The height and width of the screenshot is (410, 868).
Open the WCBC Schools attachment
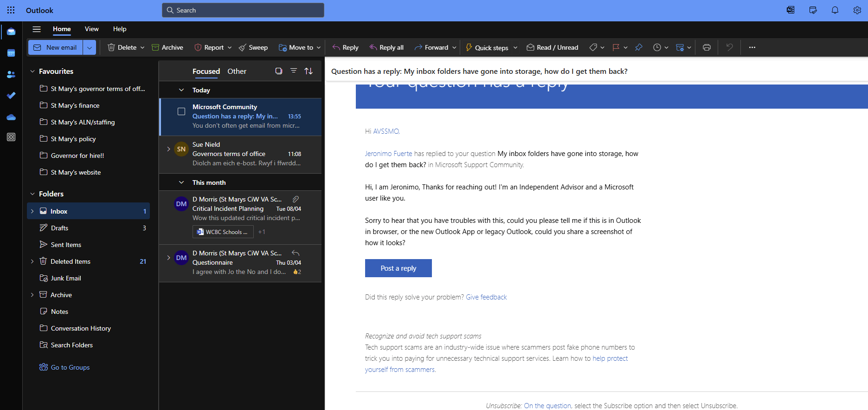(x=223, y=232)
